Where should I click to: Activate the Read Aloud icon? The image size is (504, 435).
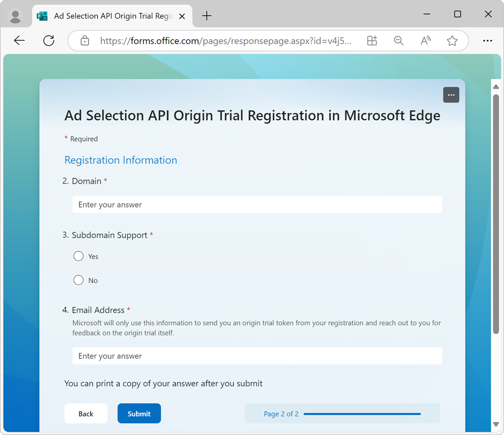point(426,41)
